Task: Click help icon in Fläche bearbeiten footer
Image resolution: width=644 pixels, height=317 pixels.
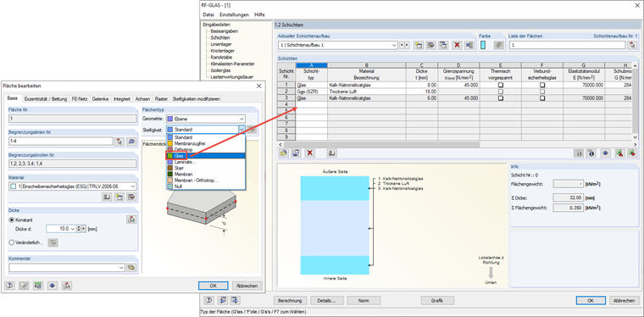Action: tap(9, 286)
